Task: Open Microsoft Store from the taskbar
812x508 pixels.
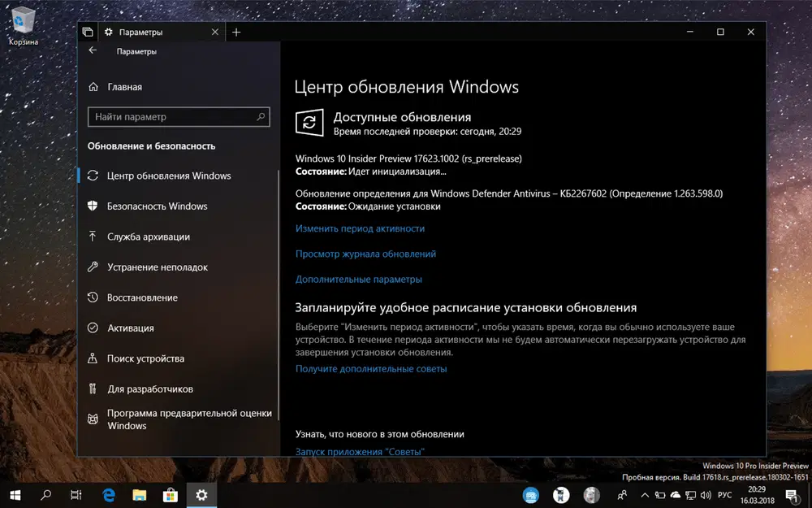Action: tap(171, 495)
